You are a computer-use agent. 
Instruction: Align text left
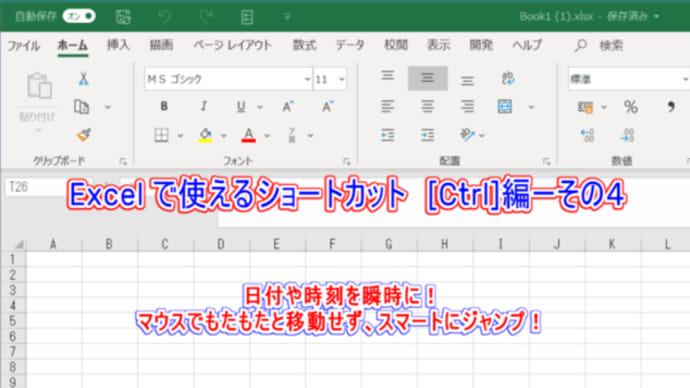[x=387, y=106]
